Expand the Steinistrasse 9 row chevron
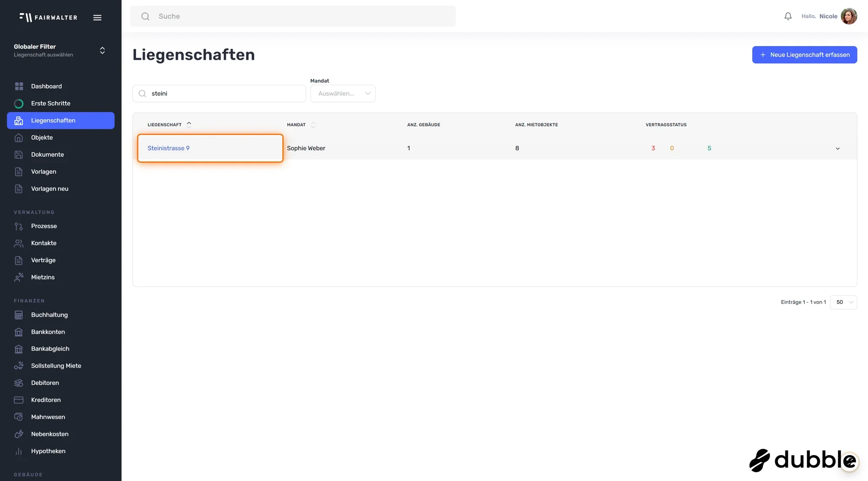Viewport: 868px width, 481px height. 837,148
